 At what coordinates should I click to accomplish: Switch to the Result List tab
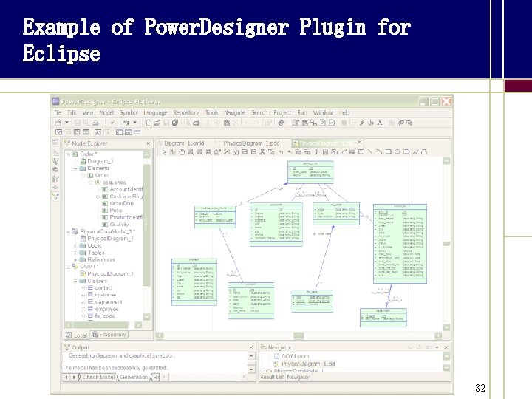pyautogui.click(x=272, y=377)
